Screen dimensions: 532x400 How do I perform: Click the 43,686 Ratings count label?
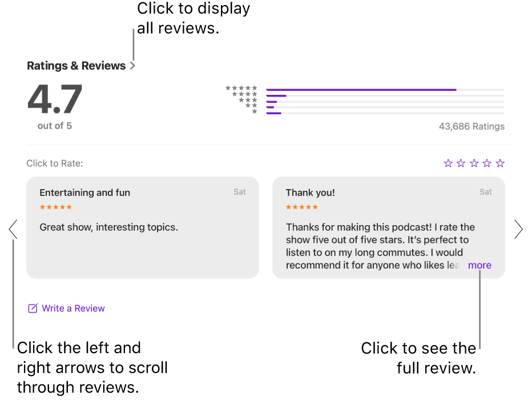click(x=471, y=126)
